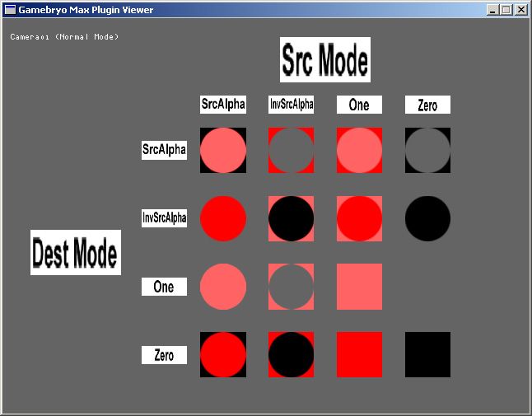The image size is (532, 416).
Task: Click the Gamebryo window title bar icon
Action: (10, 10)
